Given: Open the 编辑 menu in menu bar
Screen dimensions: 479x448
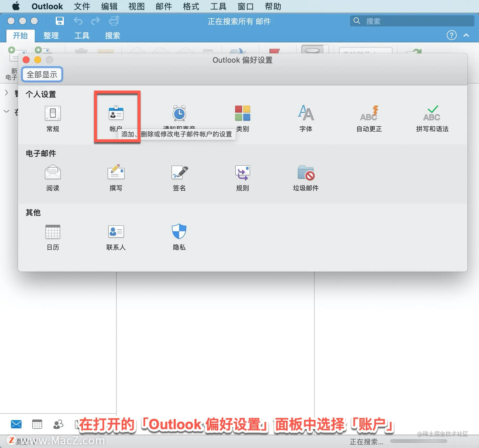Looking at the screenshot, I should click(x=109, y=6).
